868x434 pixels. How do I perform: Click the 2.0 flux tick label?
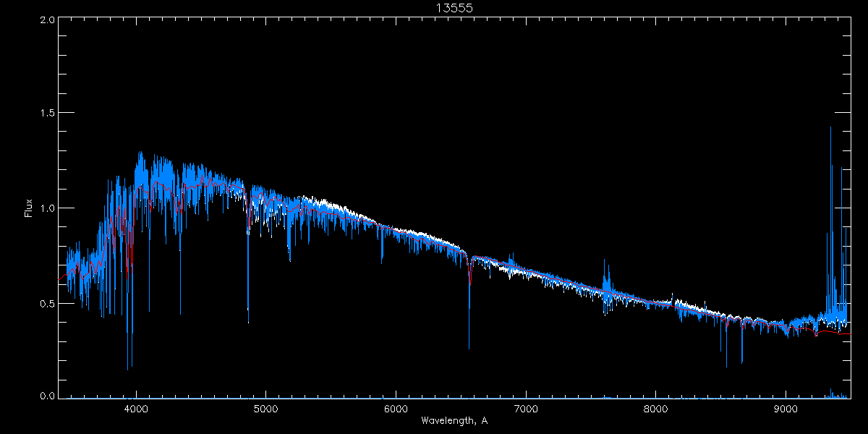tap(46, 20)
